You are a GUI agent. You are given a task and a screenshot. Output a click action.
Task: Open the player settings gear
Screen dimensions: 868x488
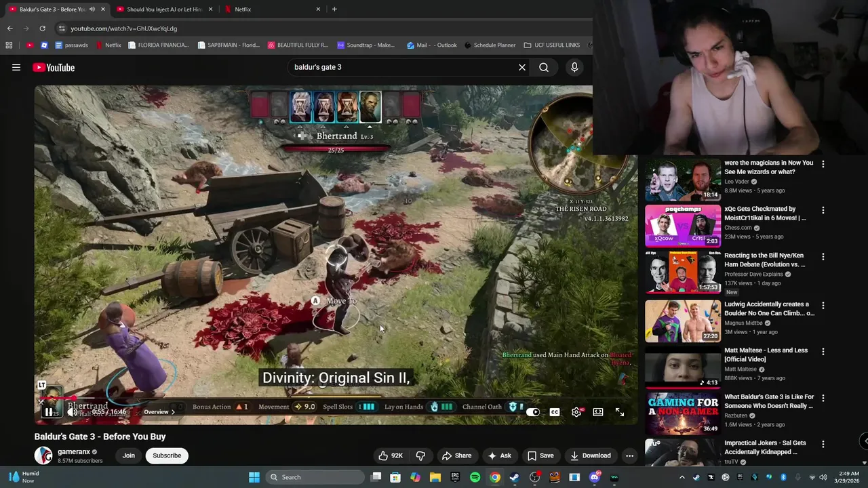(576, 412)
